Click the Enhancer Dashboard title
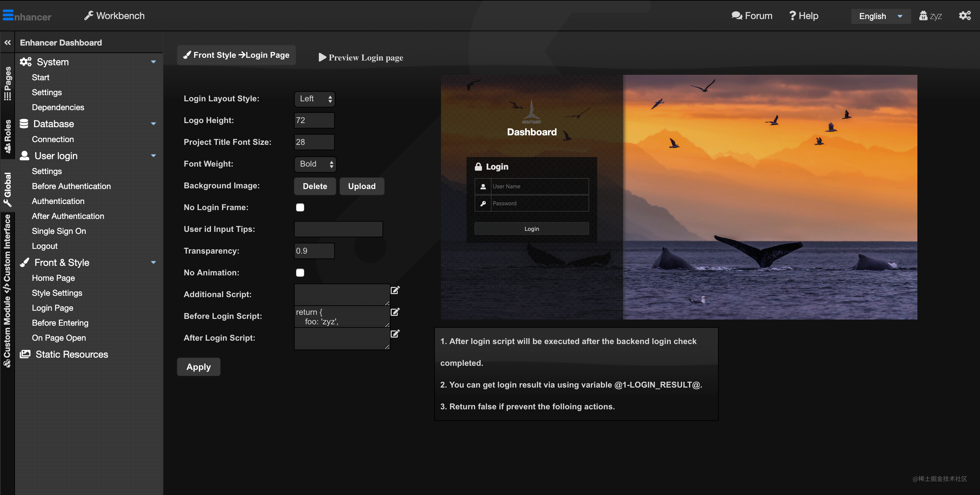This screenshot has height=495, width=980. click(61, 42)
